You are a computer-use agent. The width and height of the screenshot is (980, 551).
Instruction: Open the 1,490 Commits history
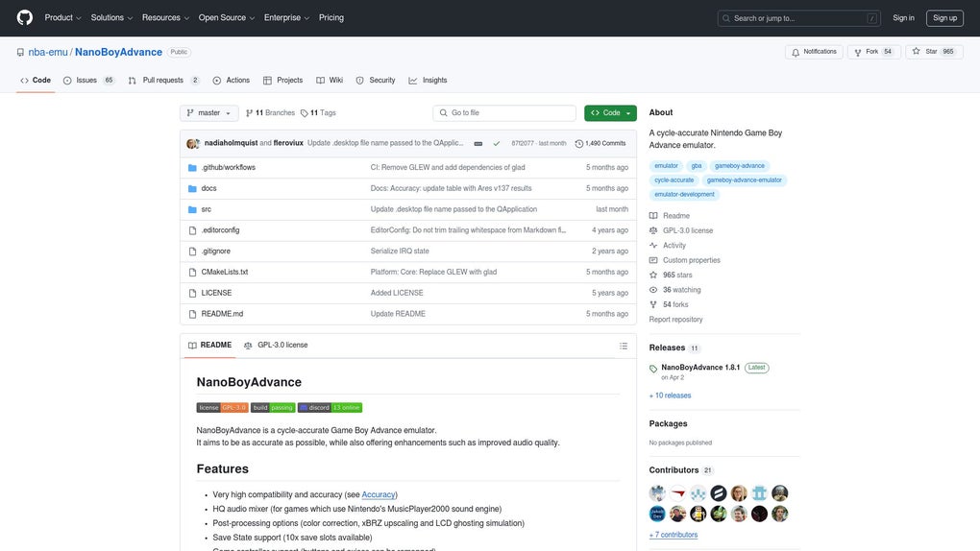(x=600, y=143)
